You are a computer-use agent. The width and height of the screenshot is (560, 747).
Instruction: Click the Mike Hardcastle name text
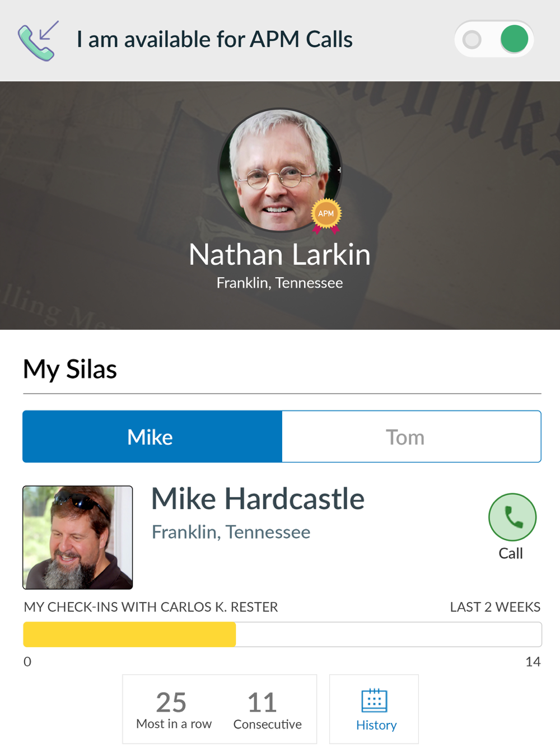coord(258,499)
